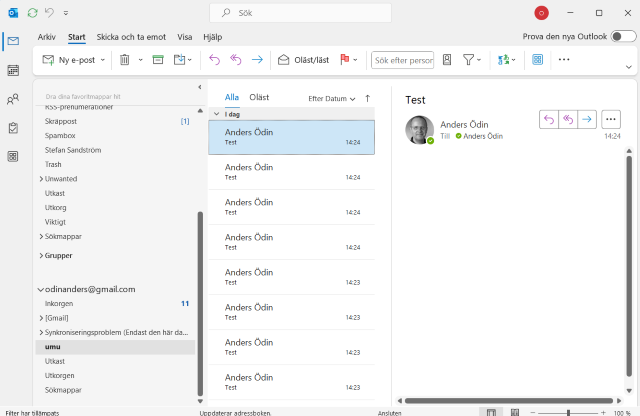The height and width of the screenshot is (416, 640).
Task: Click the Undo icon in title bar
Action: (x=49, y=13)
